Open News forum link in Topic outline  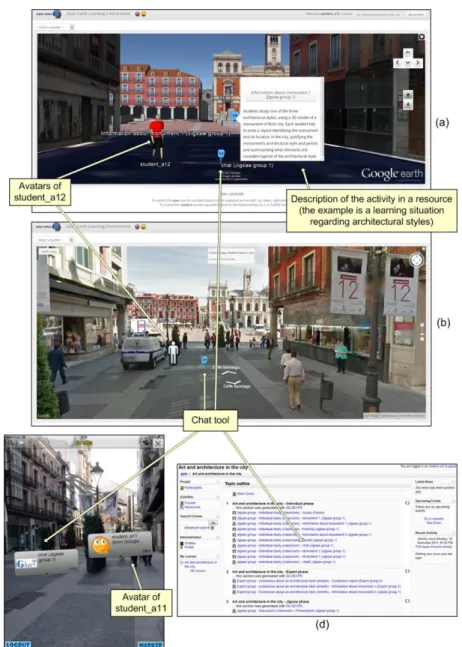coord(243,494)
